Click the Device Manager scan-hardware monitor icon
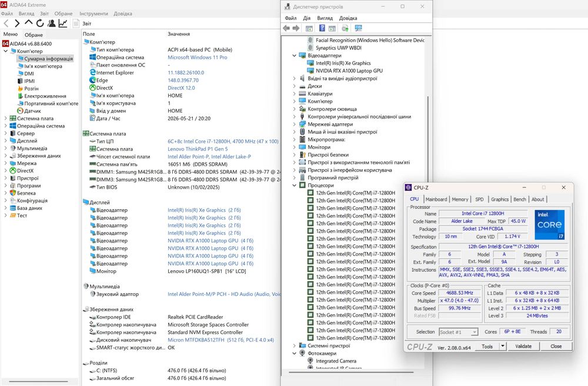The image size is (588, 386). [x=358, y=28]
